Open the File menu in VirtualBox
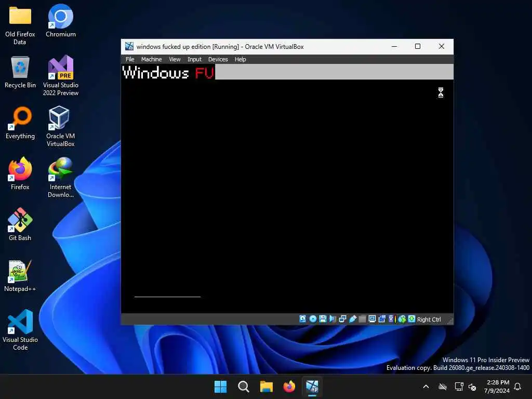Screen dimensions: 532x399 tap(130, 59)
